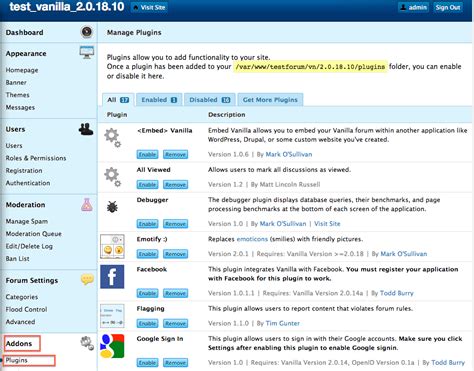Open the admin user profile

coord(413,7)
